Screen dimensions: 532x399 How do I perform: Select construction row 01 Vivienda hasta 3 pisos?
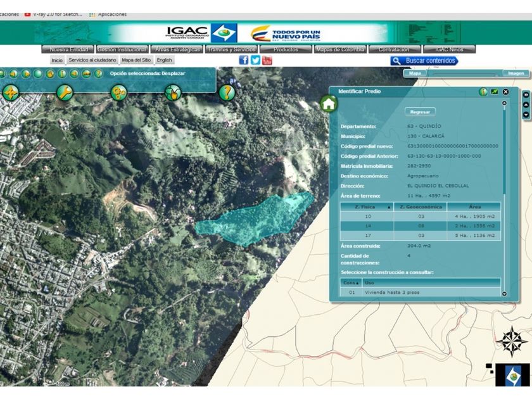pyautogui.click(x=418, y=293)
